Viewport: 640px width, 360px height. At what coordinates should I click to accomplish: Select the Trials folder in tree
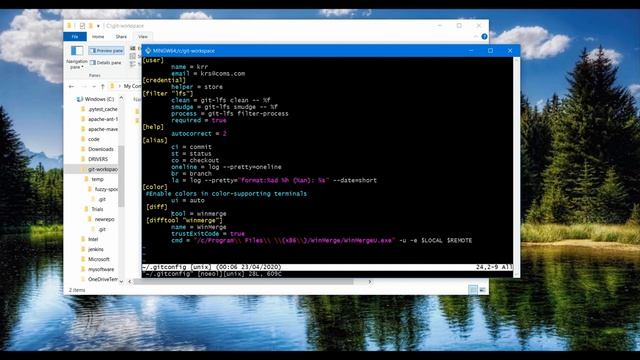click(x=94, y=209)
